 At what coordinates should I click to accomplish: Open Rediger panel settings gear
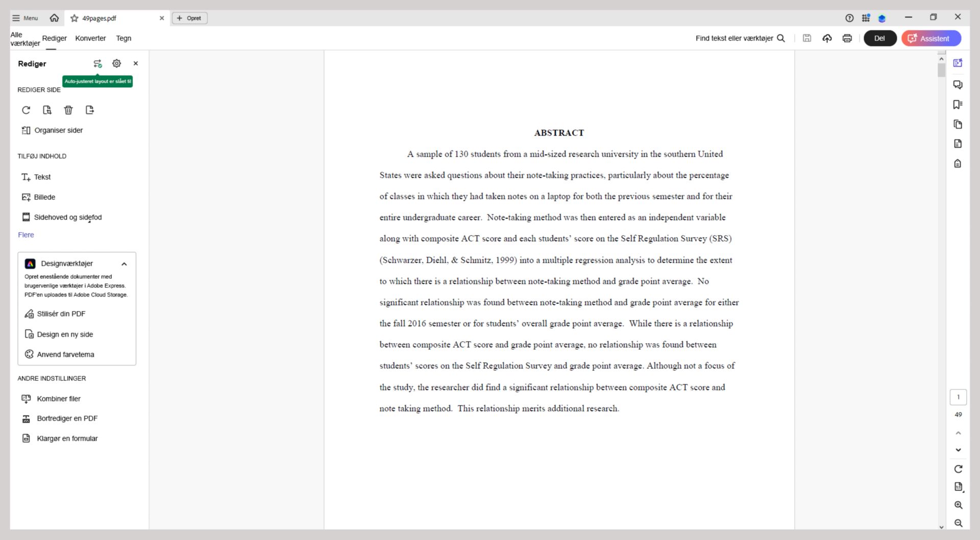(117, 63)
